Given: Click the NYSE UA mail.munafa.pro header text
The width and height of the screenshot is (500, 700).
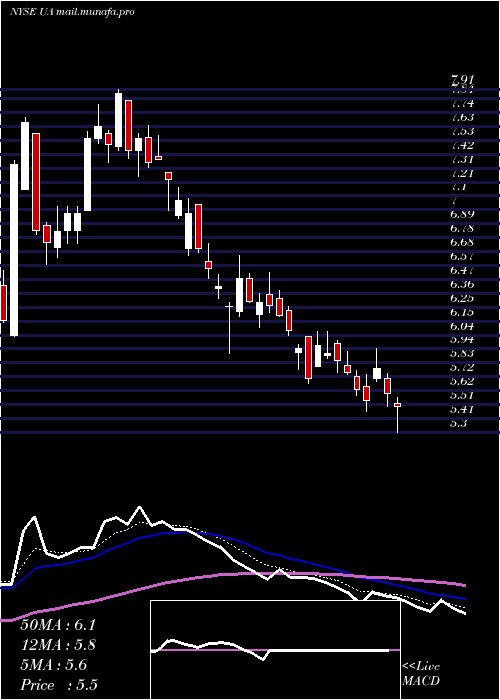Looking at the screenshot, I should pos(72,12).
